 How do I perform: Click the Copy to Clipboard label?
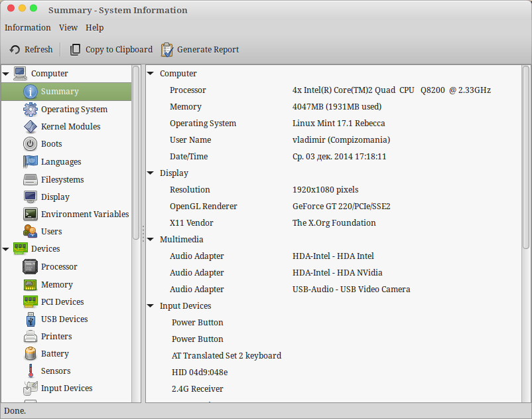click(119, 50)
